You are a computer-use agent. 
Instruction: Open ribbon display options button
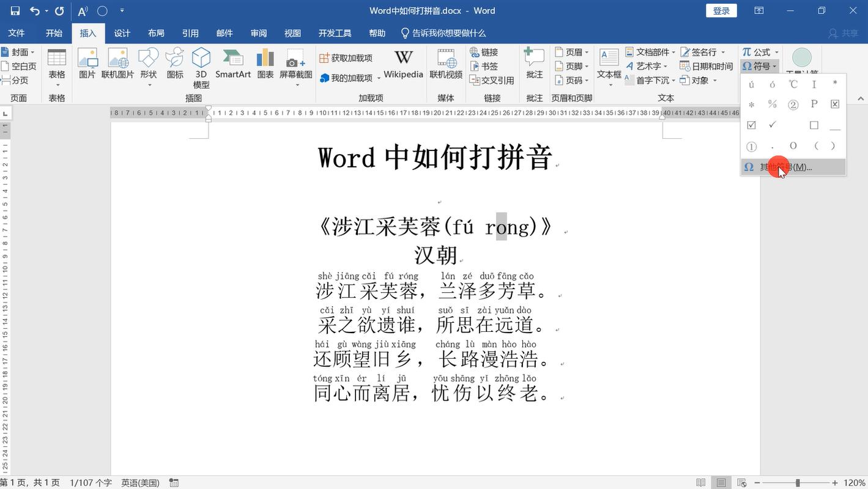click(759, 11)
